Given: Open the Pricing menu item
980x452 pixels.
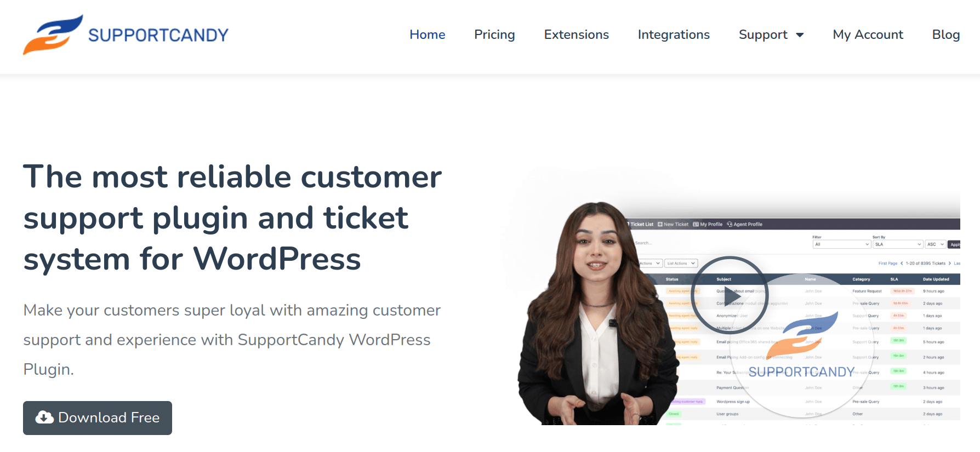Looking at the screenshot, I should tap(494, 35).
